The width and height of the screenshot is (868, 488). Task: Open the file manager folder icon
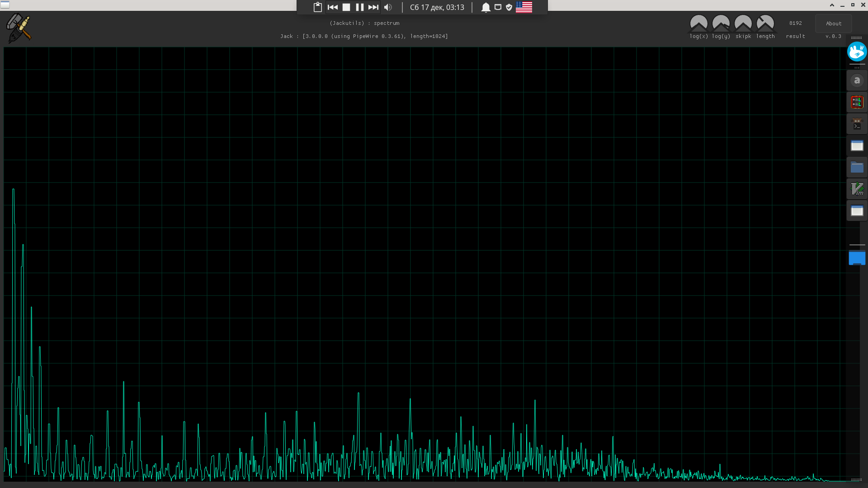[x=857, y=168]
